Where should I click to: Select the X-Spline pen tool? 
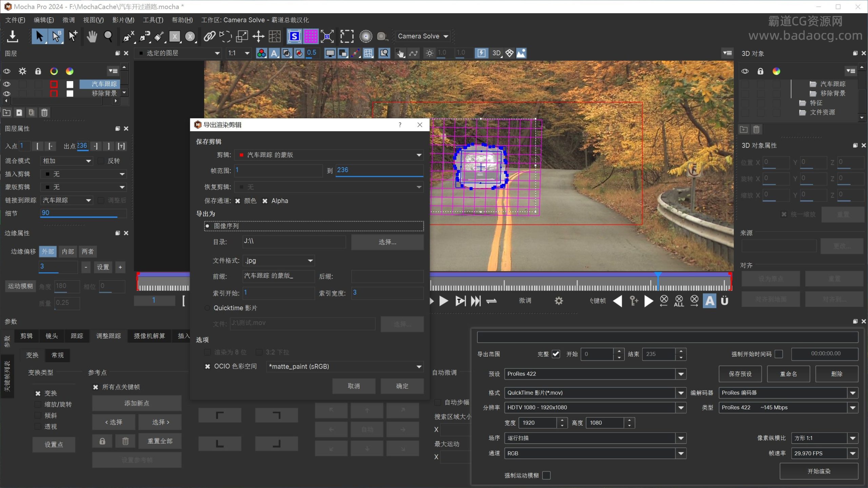[128, 36]
